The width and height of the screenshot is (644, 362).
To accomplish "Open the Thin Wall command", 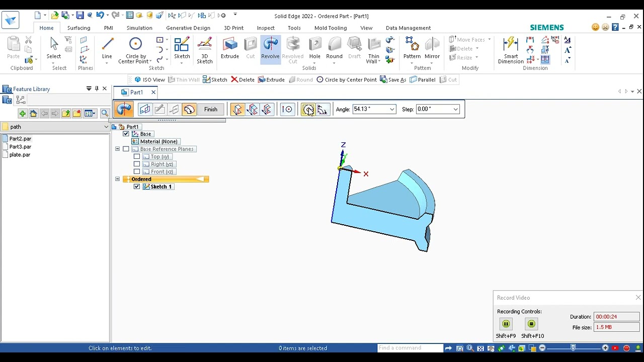I will click(x=373, y=51).
